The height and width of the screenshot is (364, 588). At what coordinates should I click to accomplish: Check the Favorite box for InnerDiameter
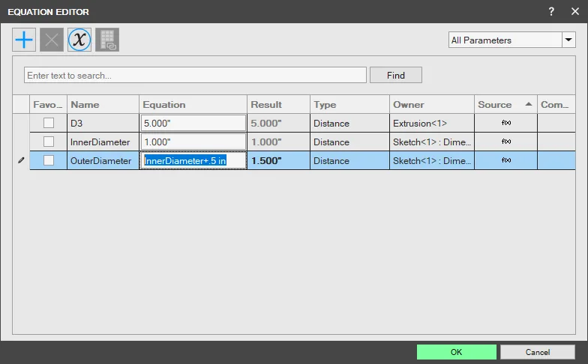(x=49, y=142)
